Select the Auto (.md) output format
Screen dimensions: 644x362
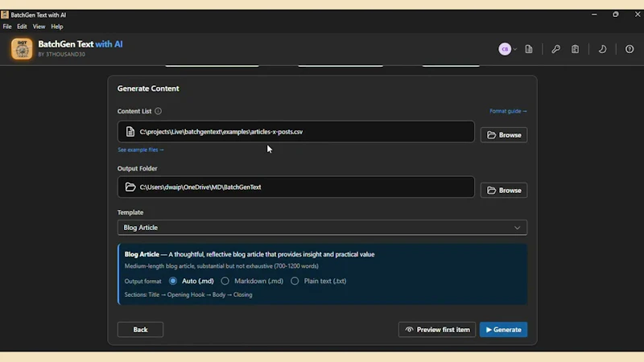173,281
